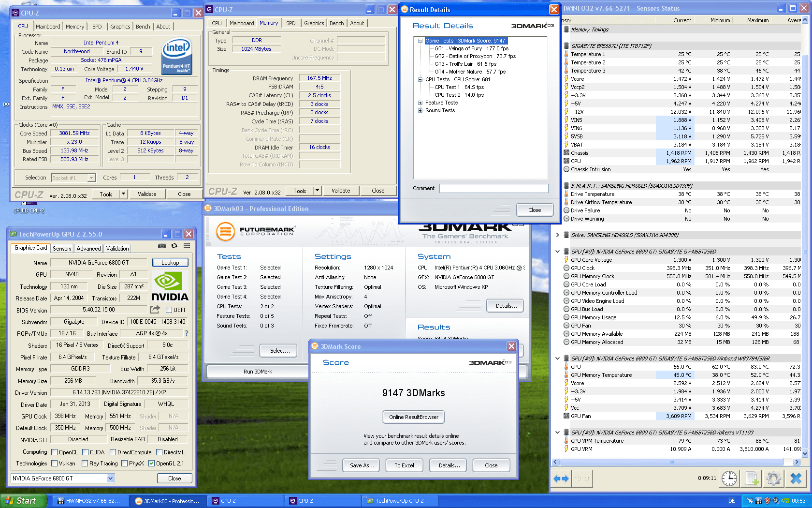The width and height of the screenshot is (812, 508).
Task: Expand the Sound Tests tree node
Action: tap(420, 110)
